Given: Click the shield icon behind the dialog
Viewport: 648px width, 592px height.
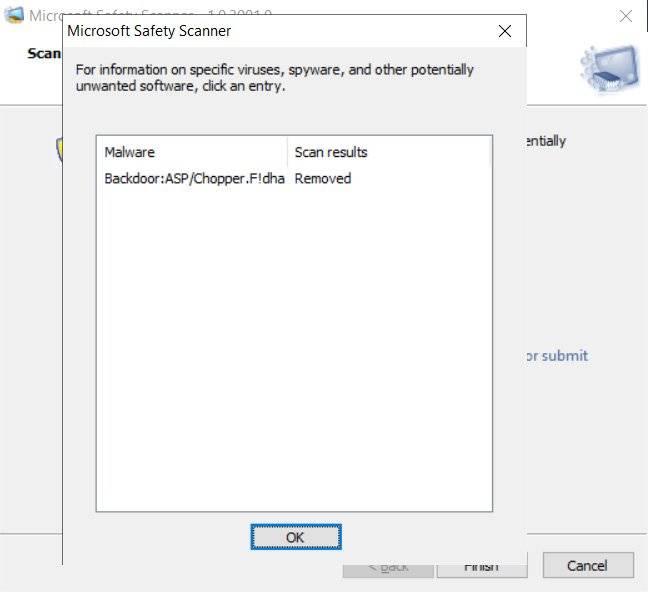Looking at the screenshot, I should (x=58, y=148).
